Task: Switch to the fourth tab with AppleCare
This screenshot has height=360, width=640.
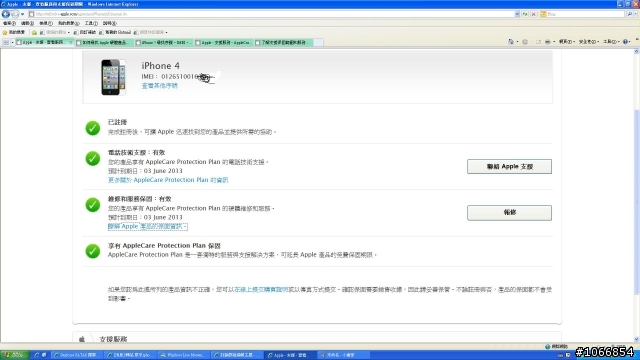Action: [223, 42]
